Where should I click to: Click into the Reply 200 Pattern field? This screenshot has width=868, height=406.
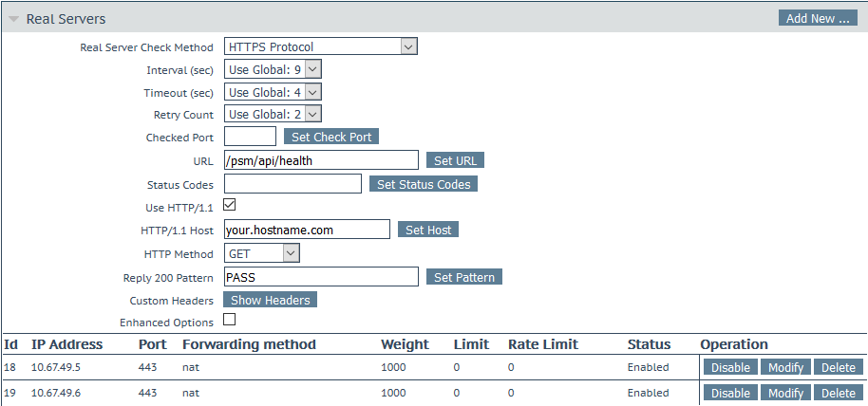click(x=321, y=277)
